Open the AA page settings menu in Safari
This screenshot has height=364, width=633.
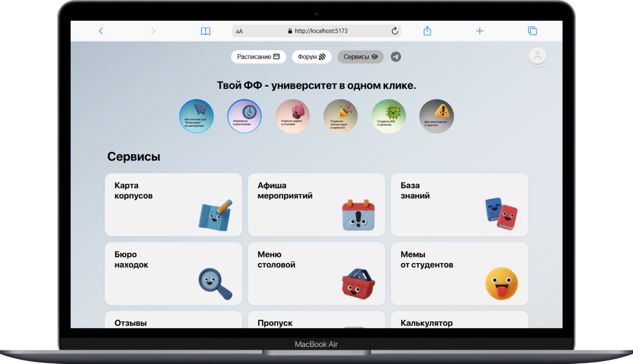pos(239,31)
